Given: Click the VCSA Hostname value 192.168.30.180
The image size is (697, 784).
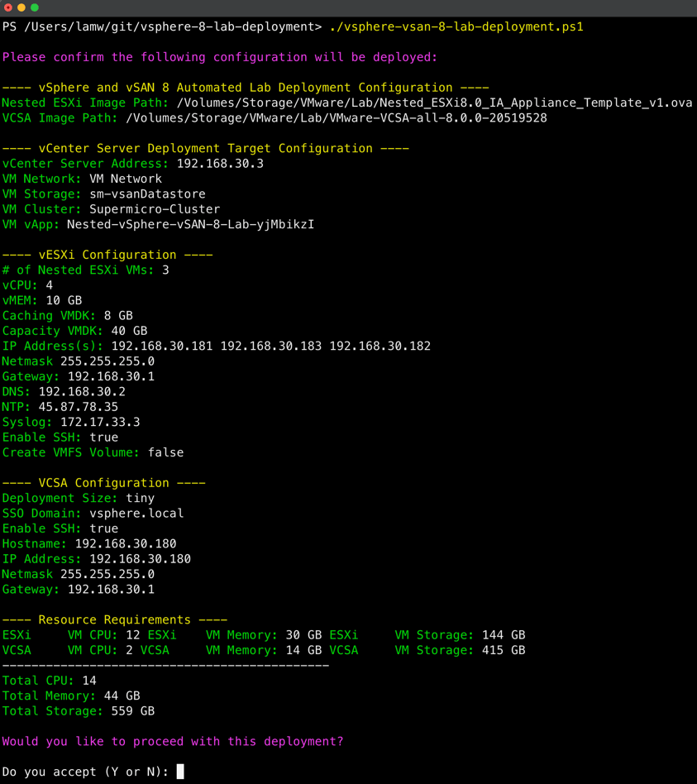Looking at the screenshot, I should click(x=126, y=543).
